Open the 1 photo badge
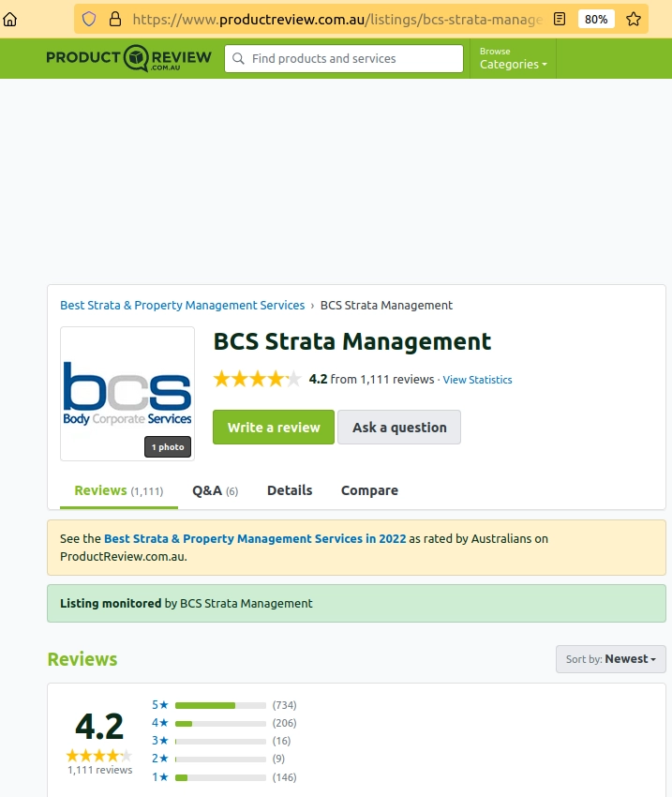Screen dimensions: 672x797 tap(168, 446)
